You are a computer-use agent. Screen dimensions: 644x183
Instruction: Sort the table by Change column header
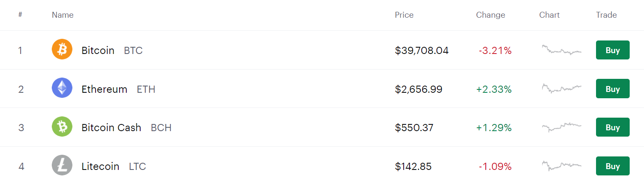(x=490, y=15)
